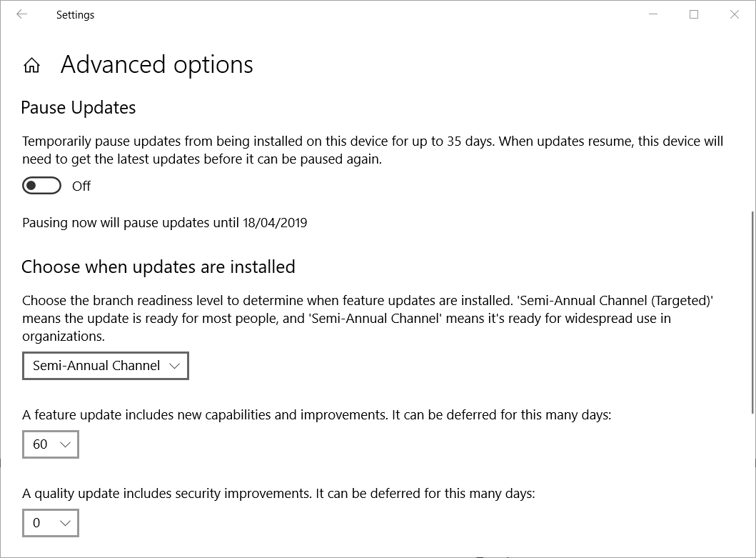Click the Off label beside pause switch
Viewport: 756px width, 558px height.
pos(81,186)
